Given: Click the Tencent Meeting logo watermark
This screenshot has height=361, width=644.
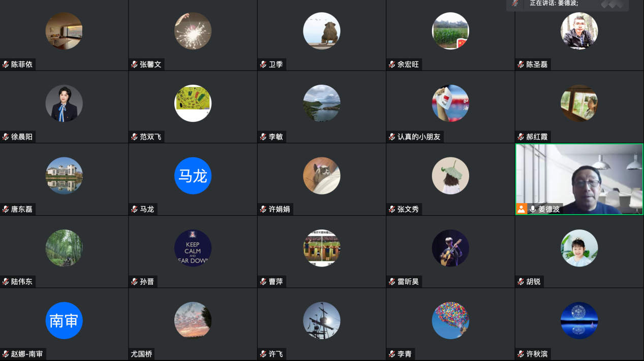Looking at the screenshot, I should [612, 4].
